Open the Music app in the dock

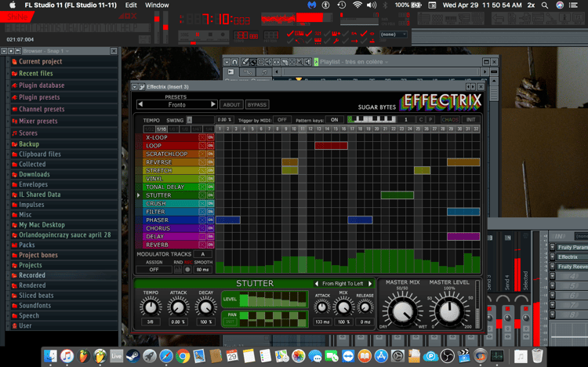tap(67, 356)
